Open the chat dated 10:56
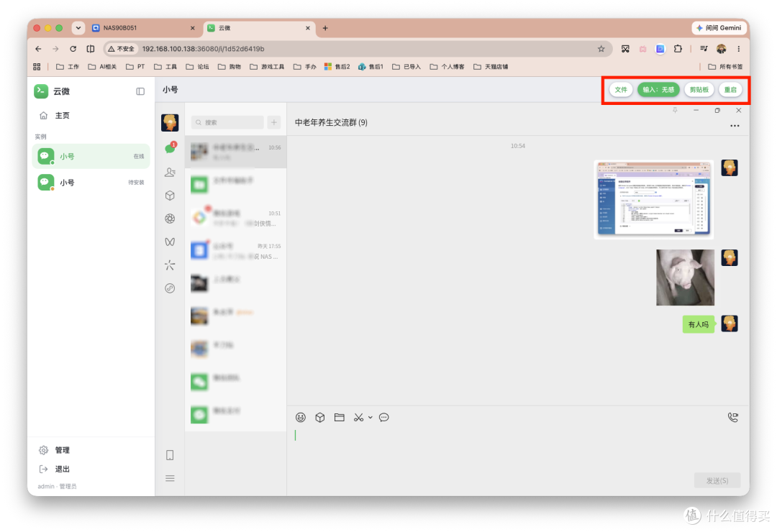The width and height of the screenshot is (777, 532). point(236,152)
